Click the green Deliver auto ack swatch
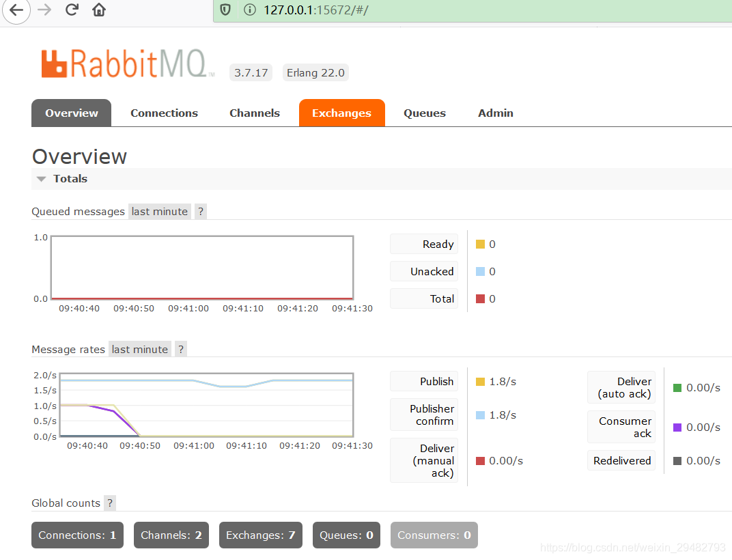This screenshot has height=560, width=732. 677,388
